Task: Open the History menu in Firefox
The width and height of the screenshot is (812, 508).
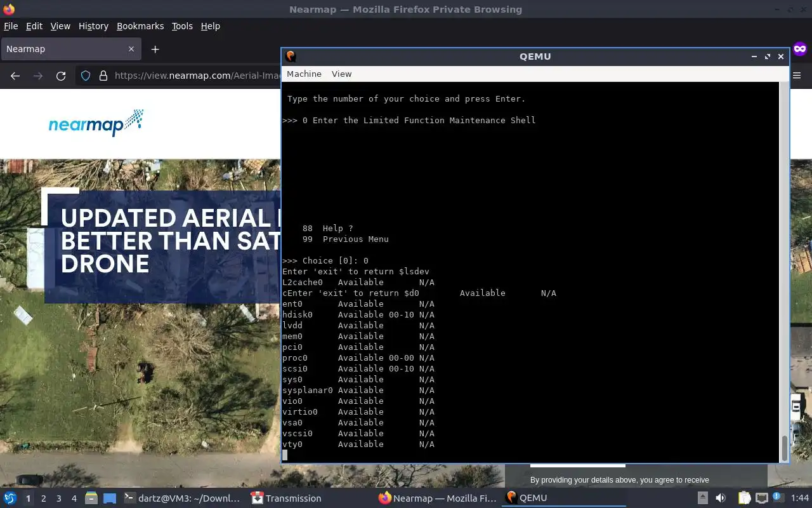Action: pyautogui.click(x=93, y=26)
